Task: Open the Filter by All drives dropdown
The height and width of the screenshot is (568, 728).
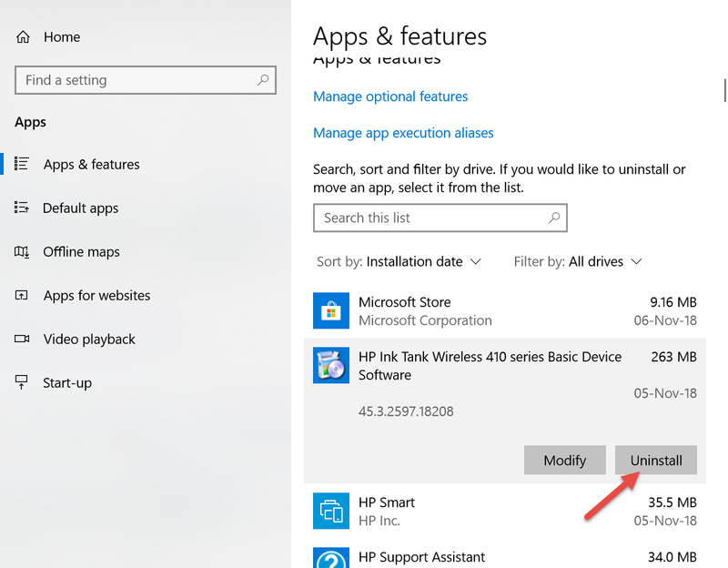Action: pos(578,261)
